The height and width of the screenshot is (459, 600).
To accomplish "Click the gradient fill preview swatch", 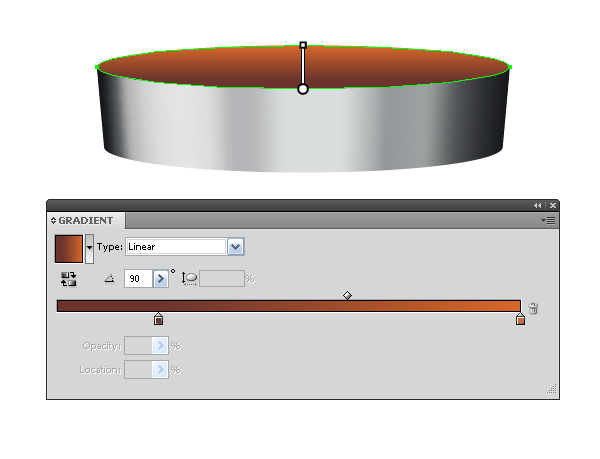I will (x=69, y=249).
